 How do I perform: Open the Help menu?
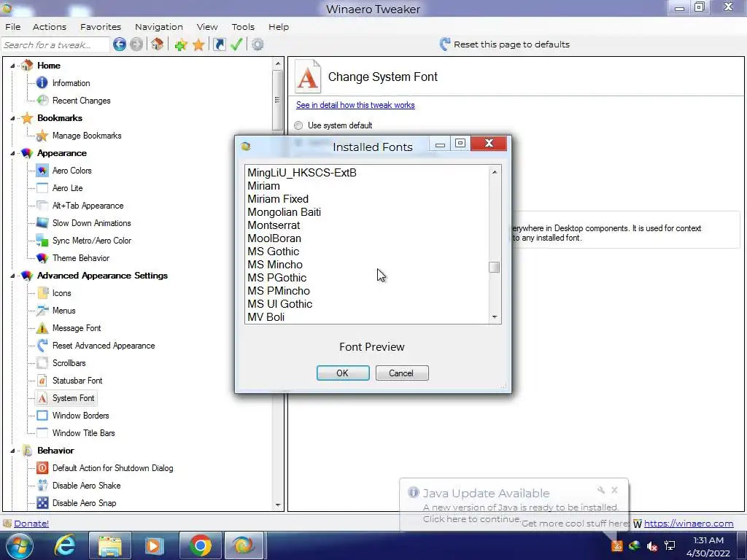[279, 27]
